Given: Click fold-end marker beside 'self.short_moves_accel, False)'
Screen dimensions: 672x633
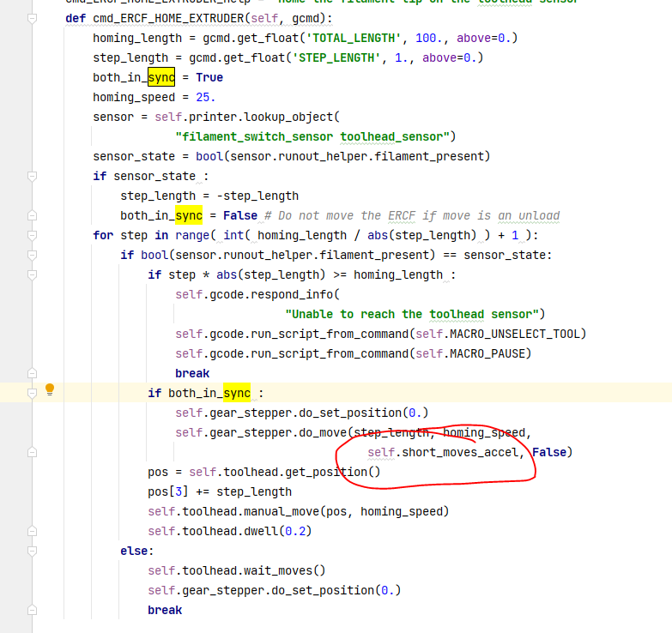Looking at the screenshot, I should pyautogui.click(x=32, y=452).
